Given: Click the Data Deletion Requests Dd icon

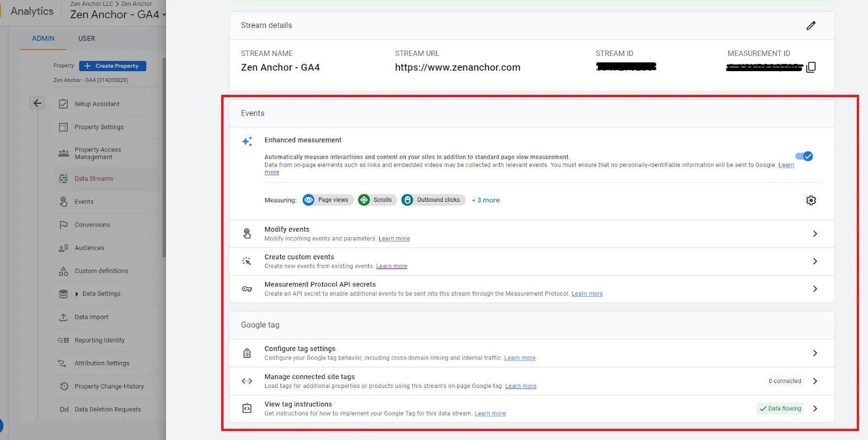Looking at the screenshot, I should click(64, 410).
